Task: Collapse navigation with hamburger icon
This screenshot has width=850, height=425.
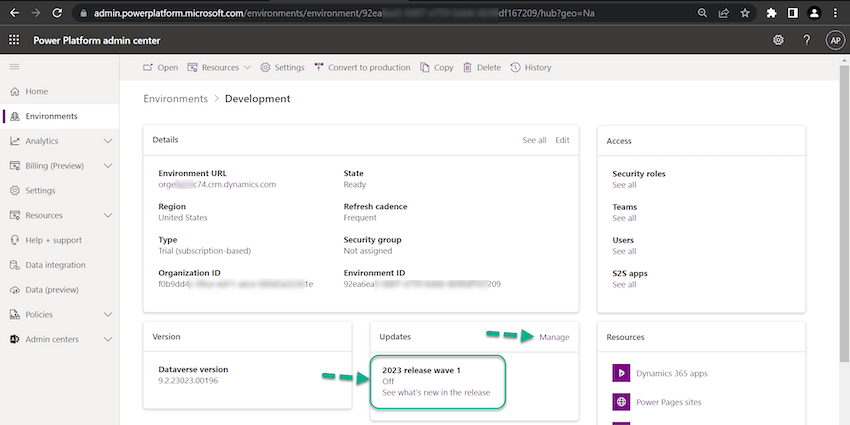Action: tap(15, 67)
